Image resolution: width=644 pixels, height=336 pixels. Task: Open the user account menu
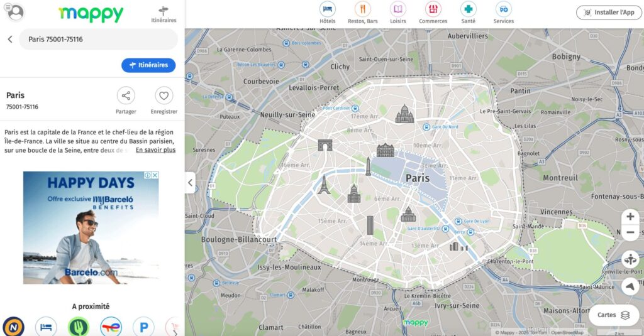[14, 12]
